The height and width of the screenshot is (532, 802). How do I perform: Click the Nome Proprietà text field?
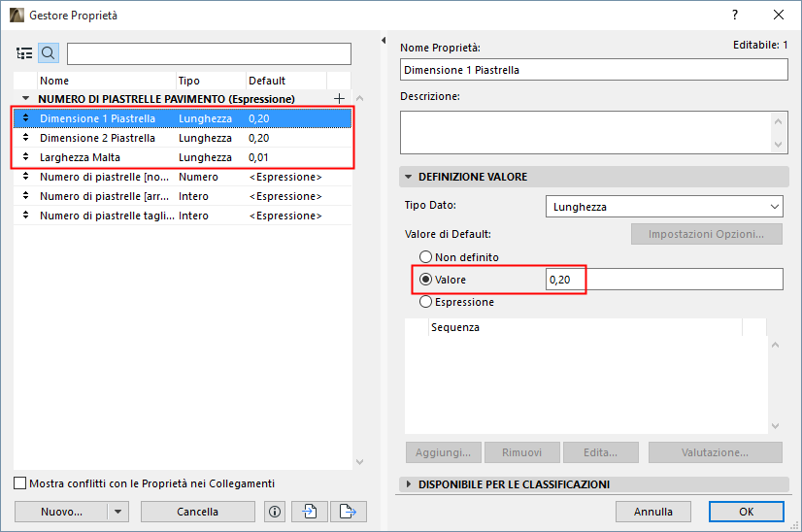click(594, 70)
